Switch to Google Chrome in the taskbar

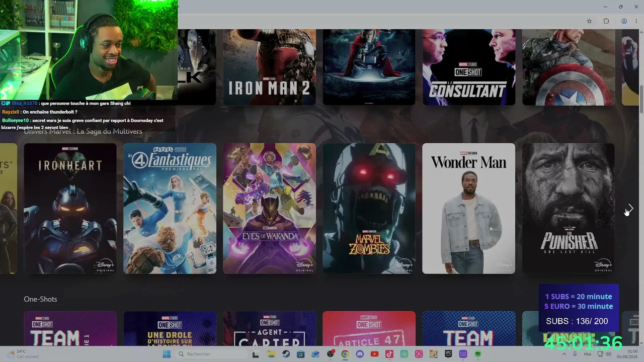(345, 354)
